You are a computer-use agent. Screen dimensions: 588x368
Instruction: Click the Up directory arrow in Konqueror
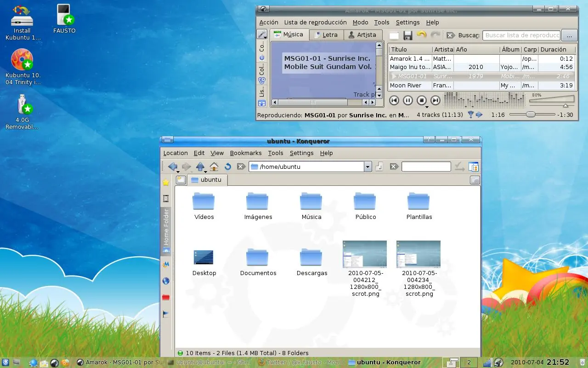[x=200, y=166]
